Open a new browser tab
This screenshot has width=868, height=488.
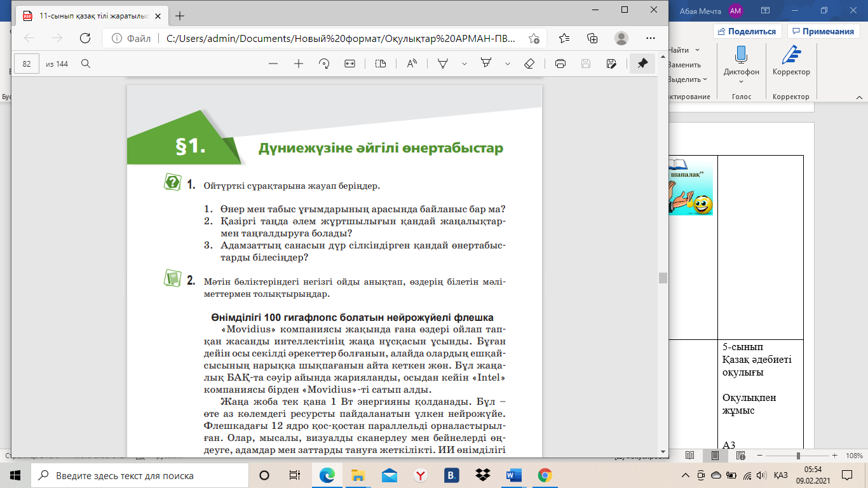pos(180,16)
